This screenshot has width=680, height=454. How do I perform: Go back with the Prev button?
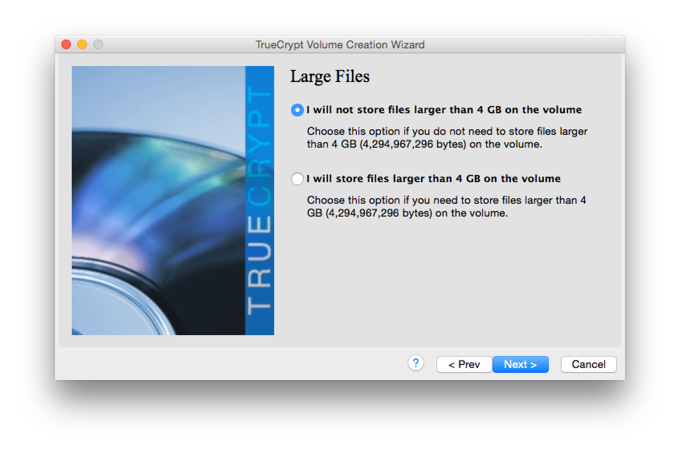(464, 364)
